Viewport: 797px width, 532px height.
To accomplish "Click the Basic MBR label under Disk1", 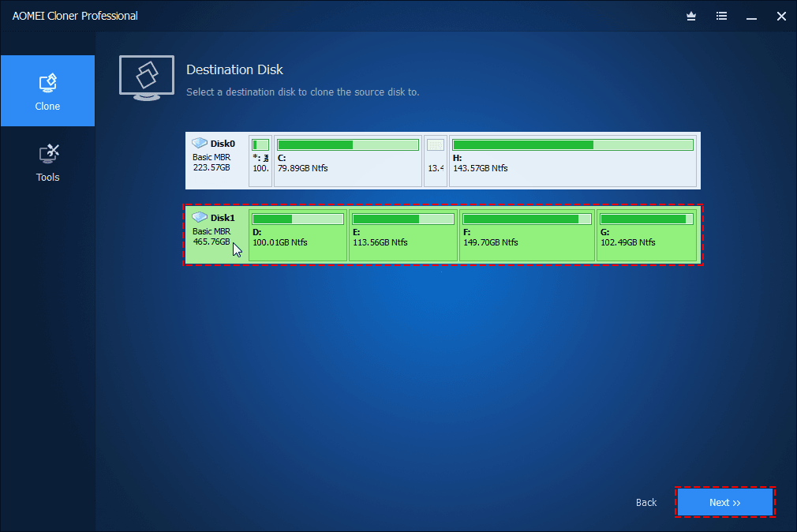I will pyautogui.click(x=211, y=231).
